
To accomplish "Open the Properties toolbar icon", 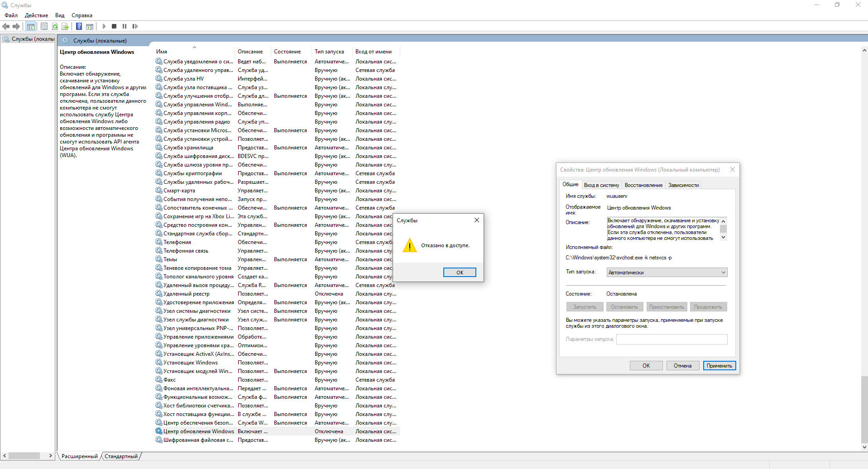I will pyautogui.click(x=44, y=26).
